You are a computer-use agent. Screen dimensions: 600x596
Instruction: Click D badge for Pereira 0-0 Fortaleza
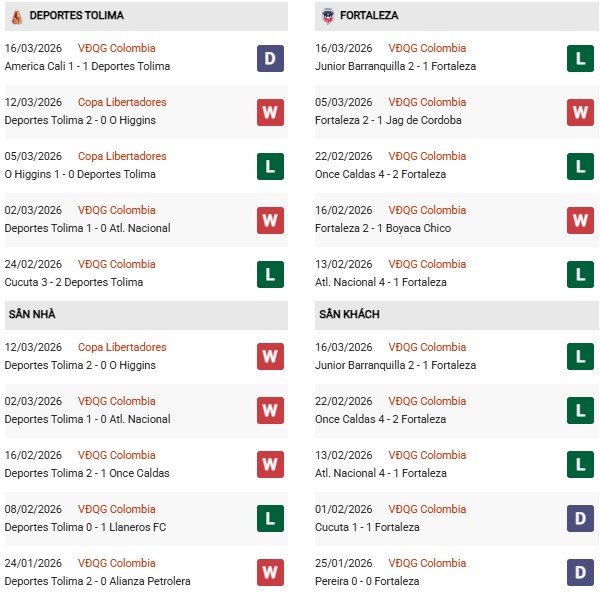pos(581,573)
